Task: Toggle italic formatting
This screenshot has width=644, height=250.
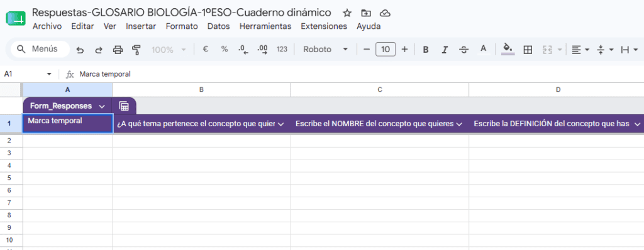Action: coord(445,50)
